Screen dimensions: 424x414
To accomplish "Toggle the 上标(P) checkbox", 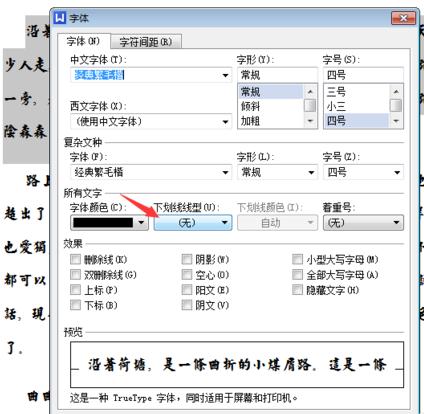I will tap(76, 289).
